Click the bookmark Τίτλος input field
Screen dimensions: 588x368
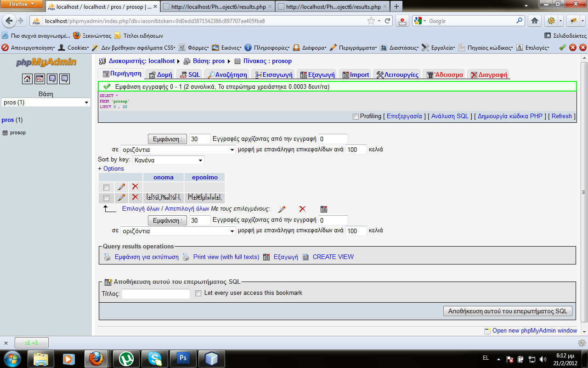pos(156,293)
